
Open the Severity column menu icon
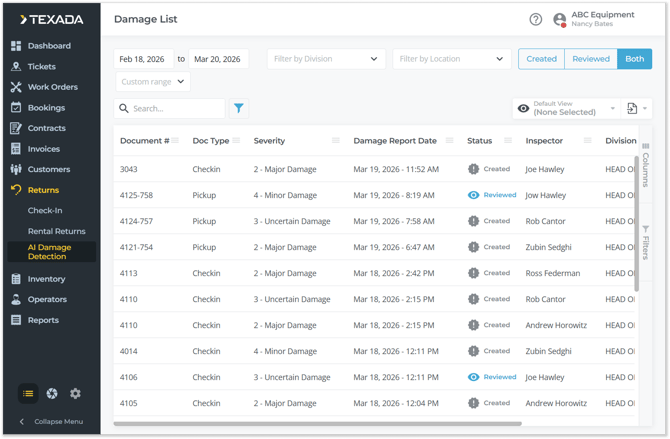pos(335,141)
